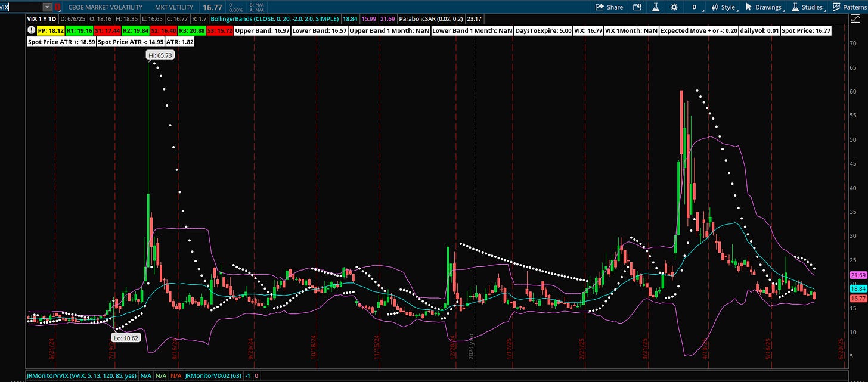Viewport: 868px width, 382px height.
Task: Click the 'Lo: 10.62' price bubble
Action: (x=126, y=337)
